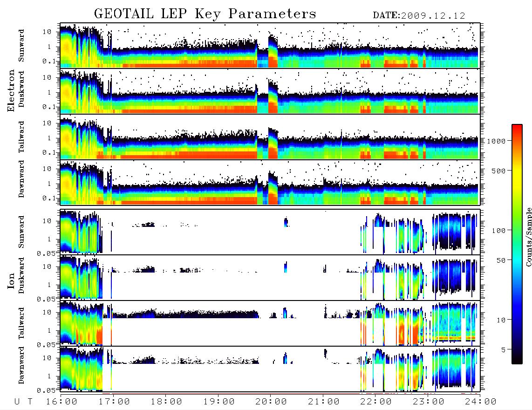This screenshot has height=410, width=532.
Task: Click the 24:00 time axis label
Action: (x=481, y=402)
